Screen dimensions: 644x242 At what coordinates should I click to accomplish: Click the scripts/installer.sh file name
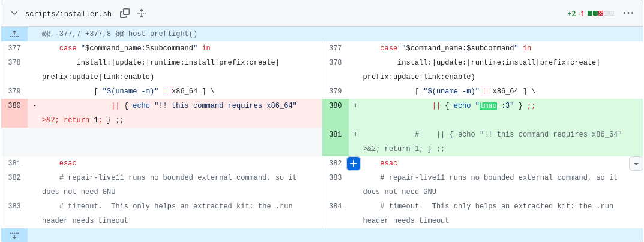(68, 14)
